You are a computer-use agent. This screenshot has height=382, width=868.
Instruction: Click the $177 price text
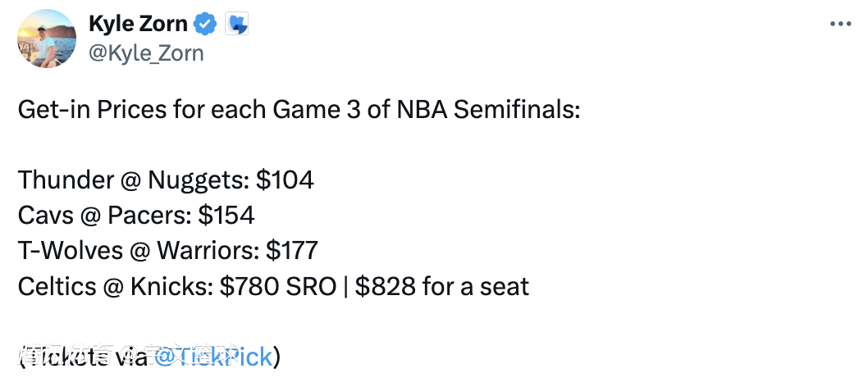292,251
